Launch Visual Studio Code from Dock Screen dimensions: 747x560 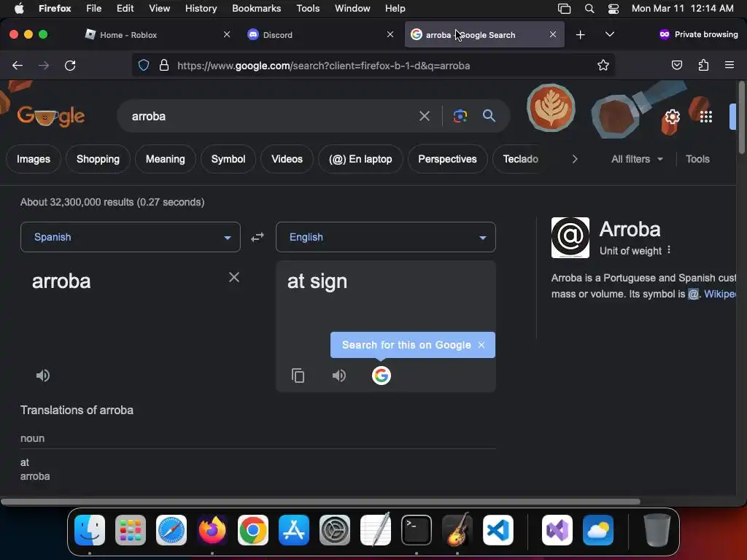(x=498, y=530)
